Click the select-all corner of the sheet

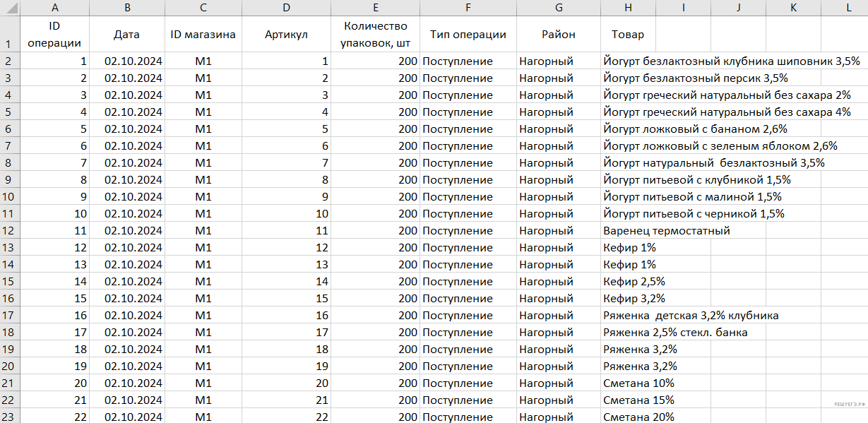(x=9, y=7)
